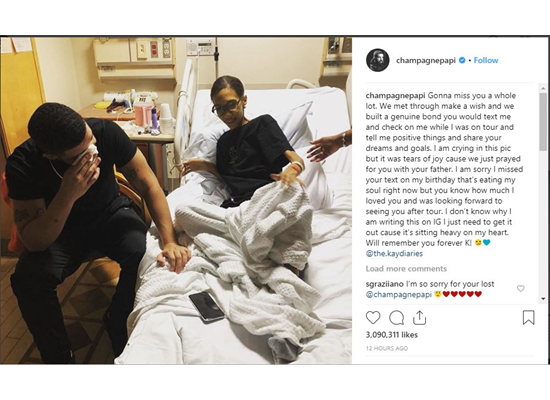Viewport: 550px width, 400px height.
Task: Share the post via share icon
Action: [x=419, y=318]
